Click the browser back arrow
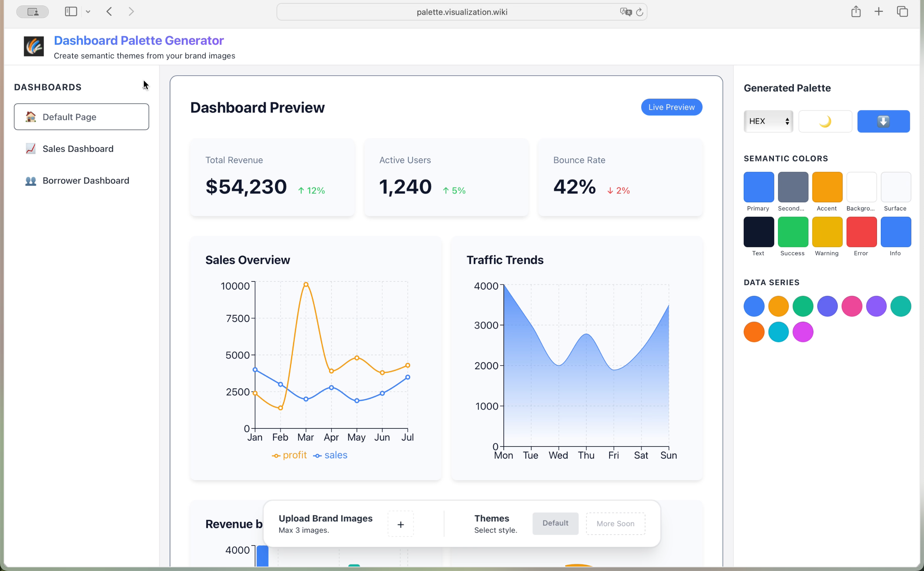 109,12
